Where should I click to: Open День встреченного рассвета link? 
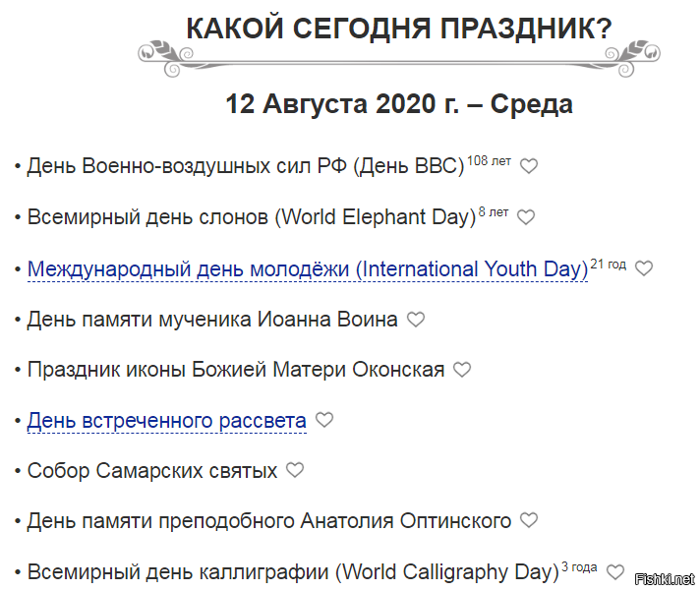click(x=166, y=421)
